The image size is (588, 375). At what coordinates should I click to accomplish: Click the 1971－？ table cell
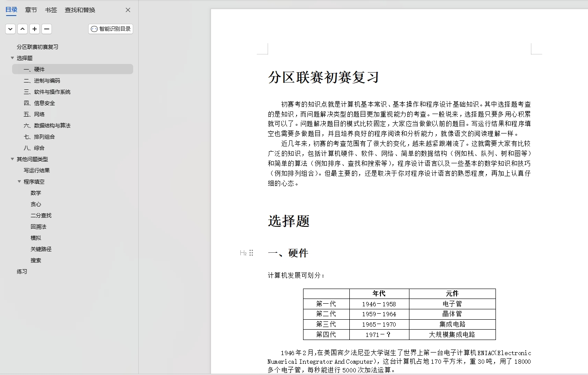coord(379,334)
